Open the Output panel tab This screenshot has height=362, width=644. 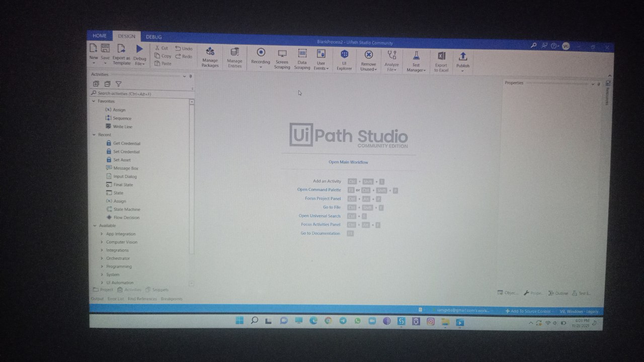(97, 299)
